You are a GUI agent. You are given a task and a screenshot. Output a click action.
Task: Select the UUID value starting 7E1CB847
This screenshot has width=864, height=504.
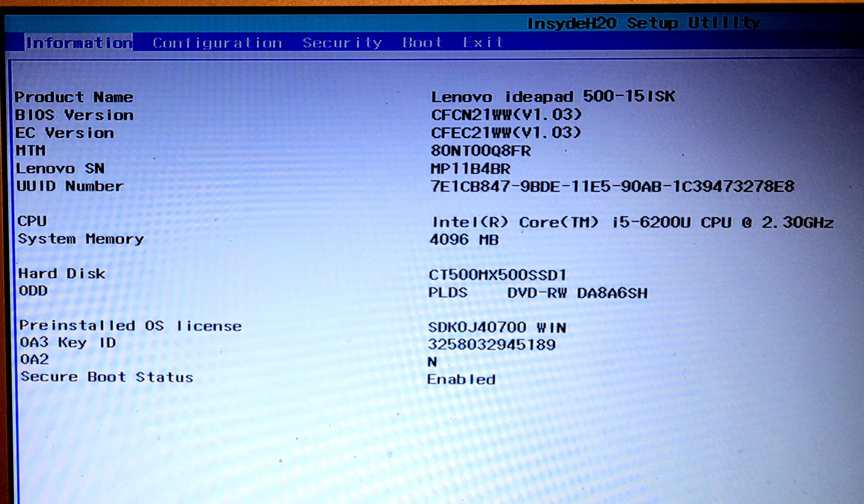[612, 186]
